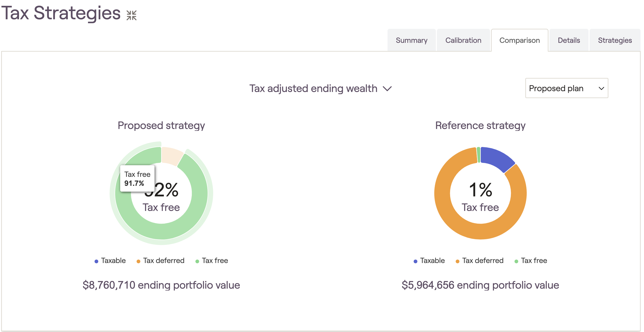Open the Strategies tab
The height and width of the screenshot is (332, 644).
click(x=615, y=40)
